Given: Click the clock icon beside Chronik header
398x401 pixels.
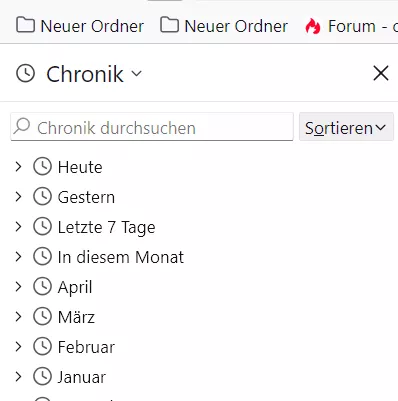Looking at the screenshot, I should (x=25, y=73).
